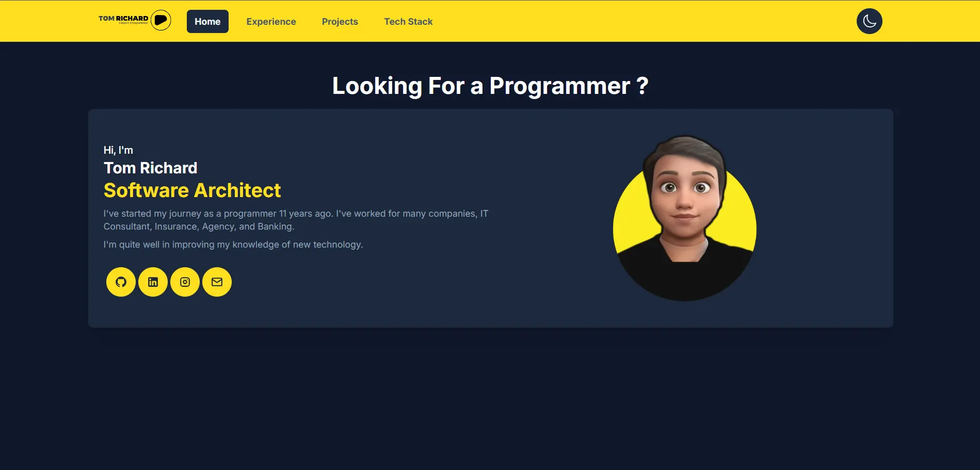Switch to the Experience section
The width and height of the screenshot is (980, 470).
[x=271, y=21]
